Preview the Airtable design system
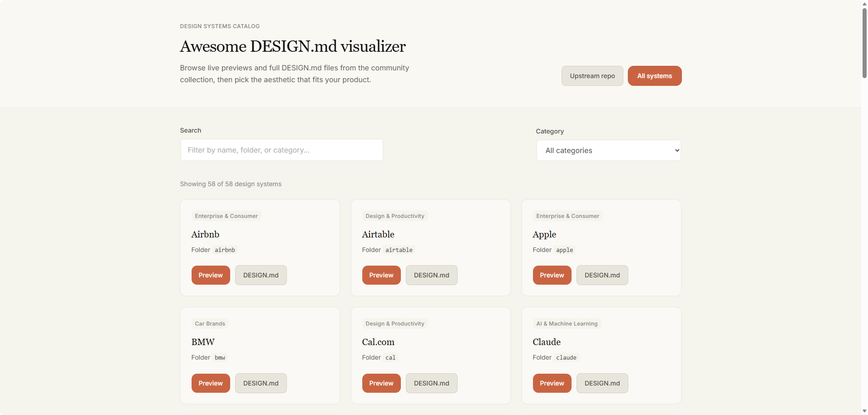Image resolution: width=868 pixels, height=415 pixels. pyautogui.click(x=381, y=275)
